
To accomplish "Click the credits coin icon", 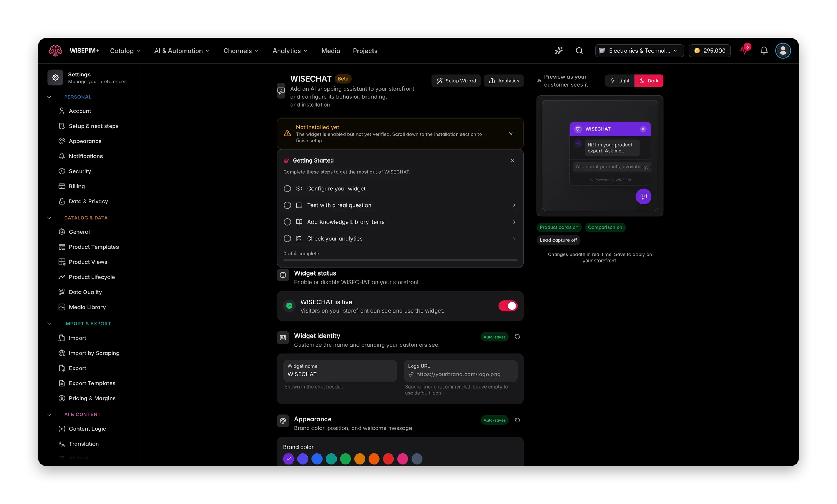I will [x=697, y=51].
